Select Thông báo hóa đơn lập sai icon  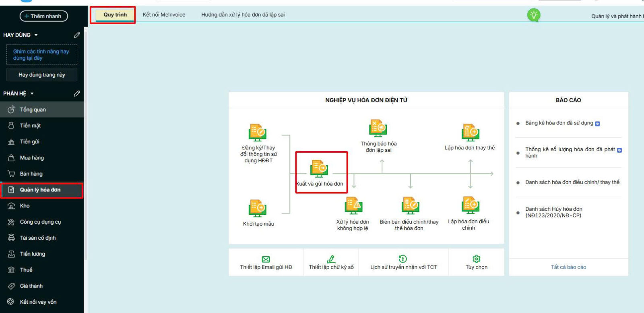coord(378,129)
